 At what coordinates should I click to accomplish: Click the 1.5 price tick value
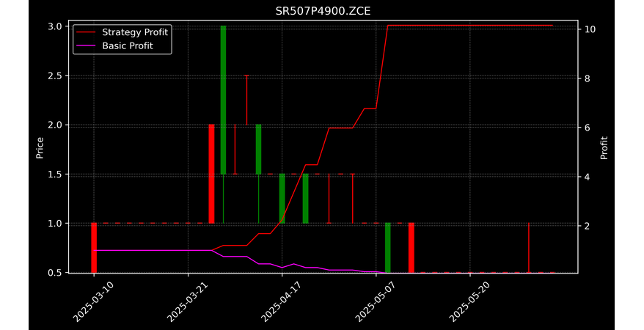click(x=56, y=174)
